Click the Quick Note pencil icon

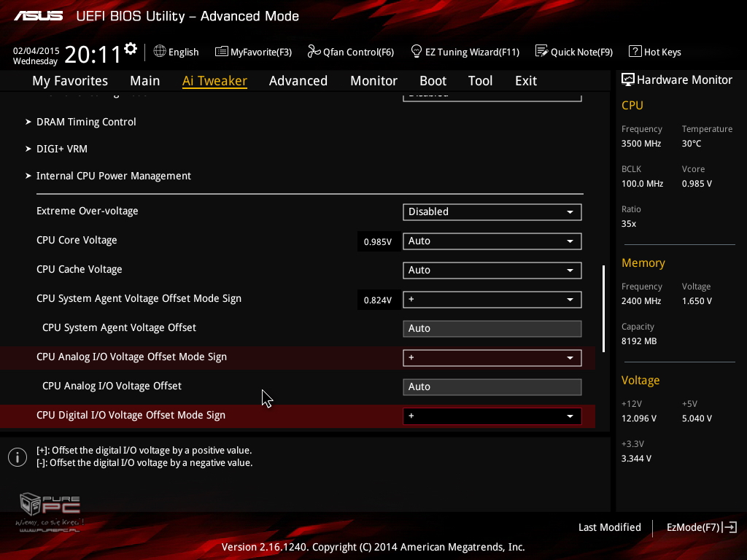pos(542,51)
